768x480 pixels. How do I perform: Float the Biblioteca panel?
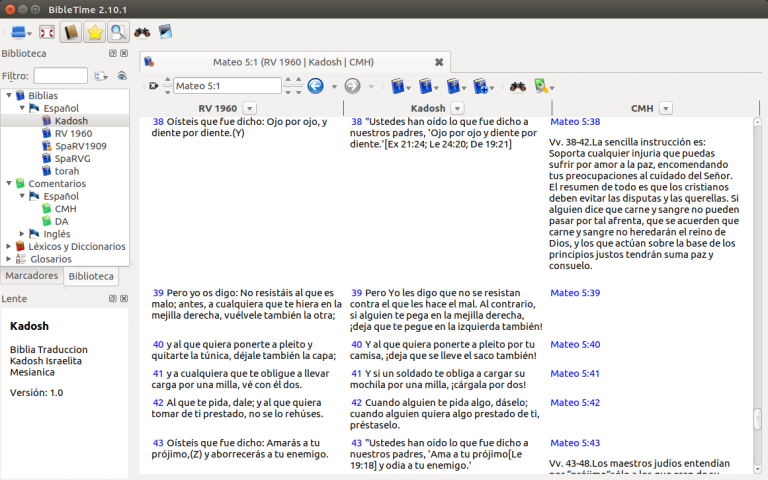pos(113,53)
